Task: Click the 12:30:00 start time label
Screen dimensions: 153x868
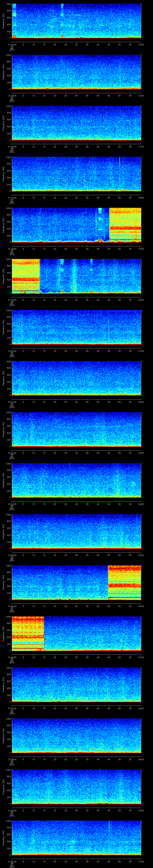Action: tap(12, 861)
